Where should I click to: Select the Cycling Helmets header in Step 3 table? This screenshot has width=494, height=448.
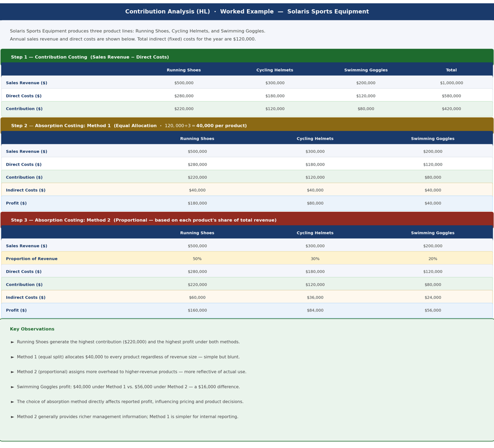click(315, 232)
